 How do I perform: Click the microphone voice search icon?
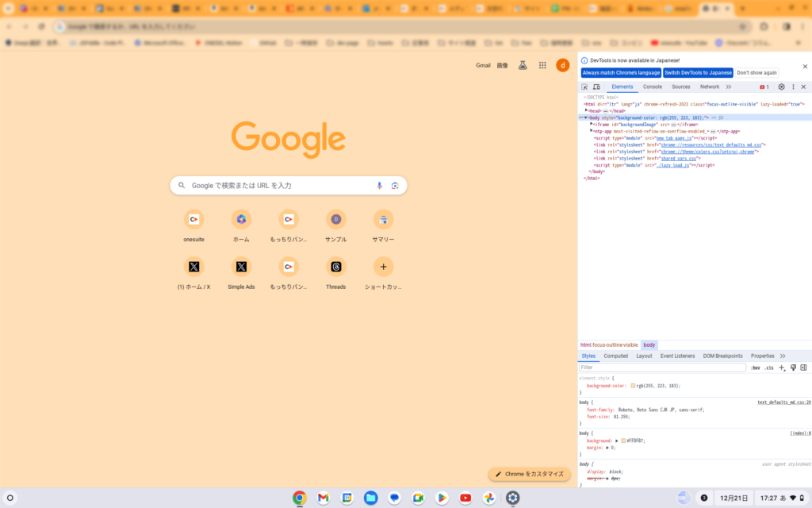click(x=379, y=186)
